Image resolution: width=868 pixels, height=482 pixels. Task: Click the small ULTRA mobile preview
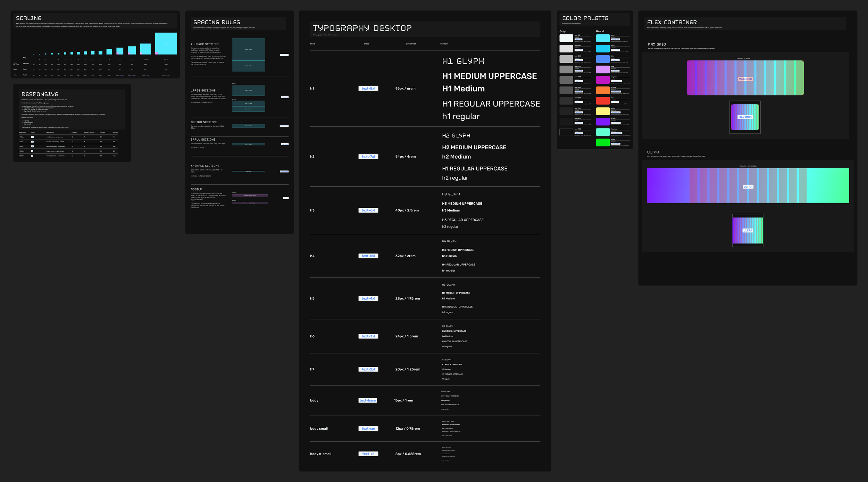(748, 230)
